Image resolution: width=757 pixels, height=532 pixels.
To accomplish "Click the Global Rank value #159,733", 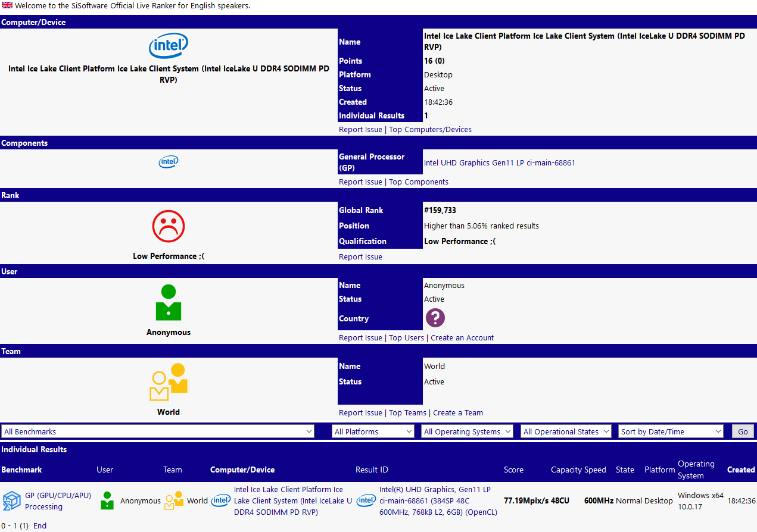I will (x=440, y=211).
